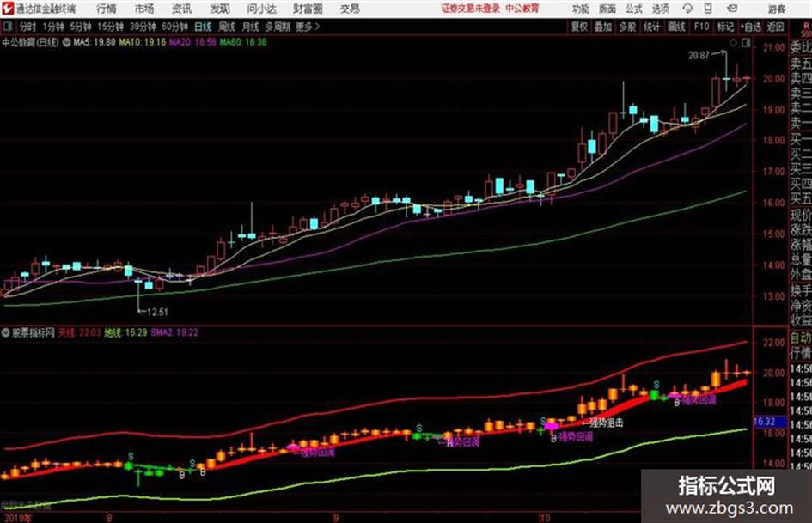
Task: Click the red 通达信 logo icon
Action: pyautogui.click(x=7, y=9)
